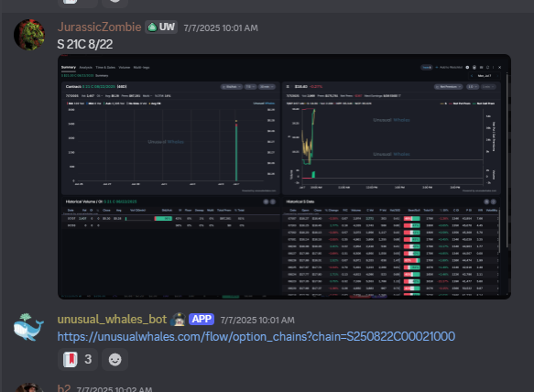
Task: Click the b2 username
Action: pyautogui.click(x=64, y=388)
